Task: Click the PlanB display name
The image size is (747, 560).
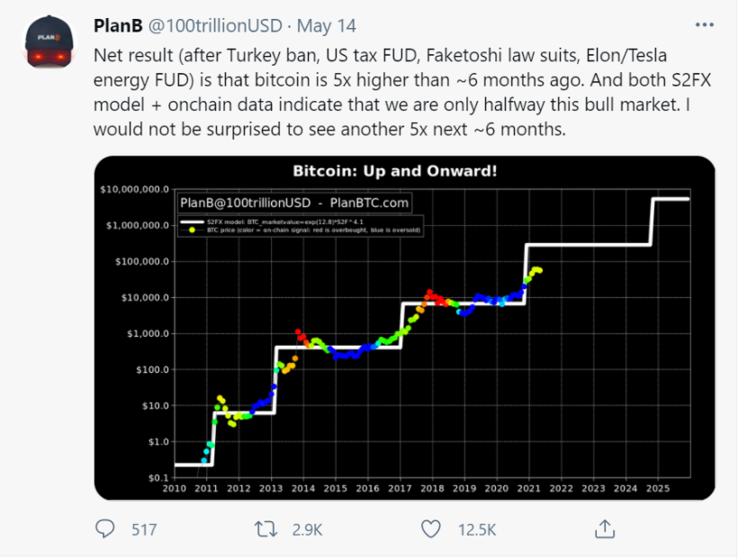Action: (x=118, y=26)
